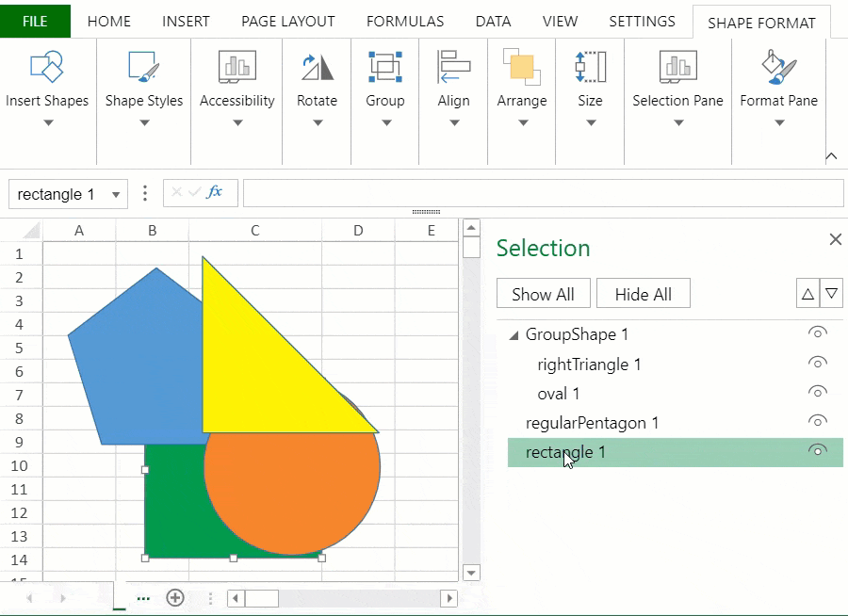Viewport: 848px width, 616px height.
Task: Switch to the SETTINGS tab
Action: pyautogui.click(x=642, y=21)
